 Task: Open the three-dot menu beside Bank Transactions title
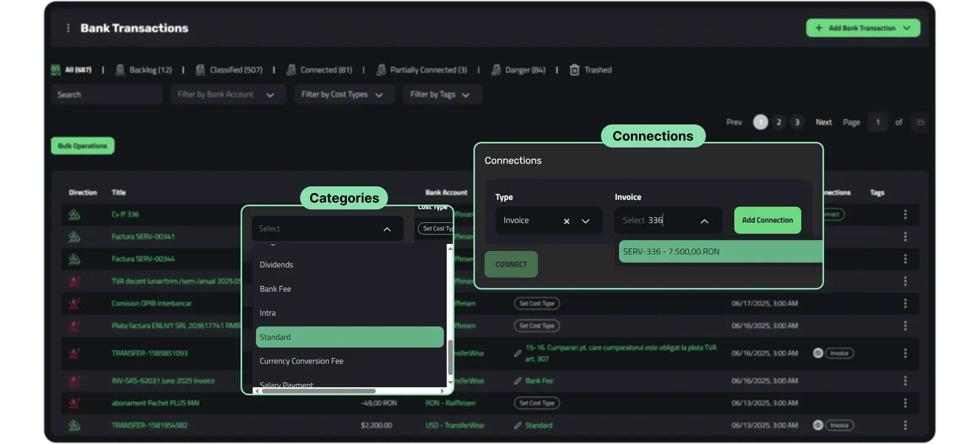[68, 28]
